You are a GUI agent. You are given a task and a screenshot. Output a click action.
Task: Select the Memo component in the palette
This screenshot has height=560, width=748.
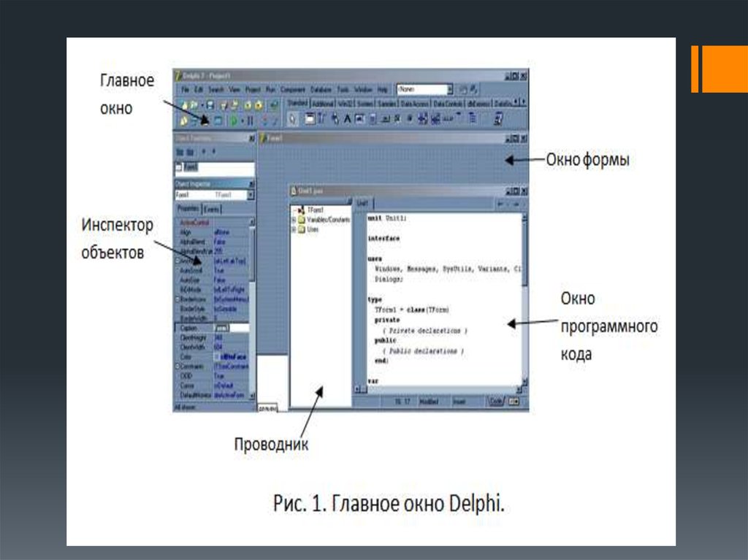coord(373,119)
